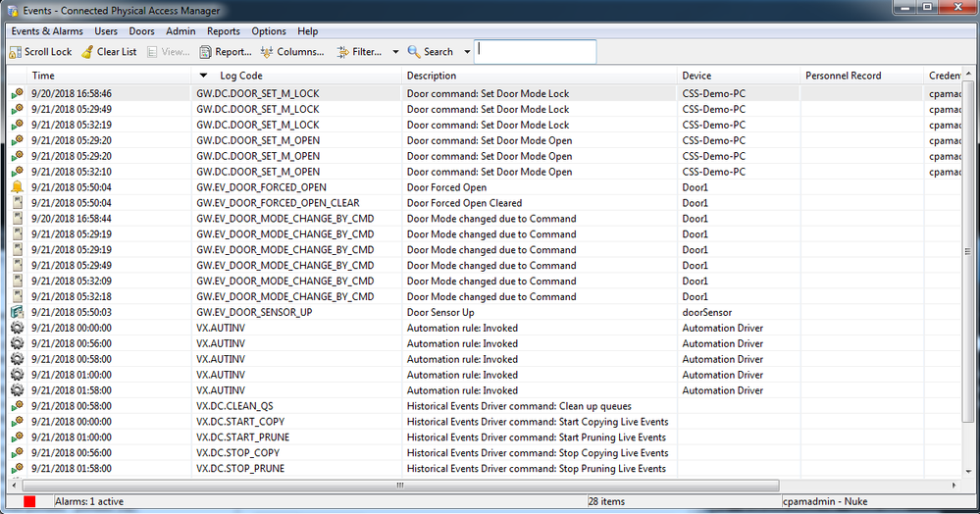Click the command icon for the 9/20/2018 16:58:46 row
This screenshot has width=980, height=514.
point(17,93)
